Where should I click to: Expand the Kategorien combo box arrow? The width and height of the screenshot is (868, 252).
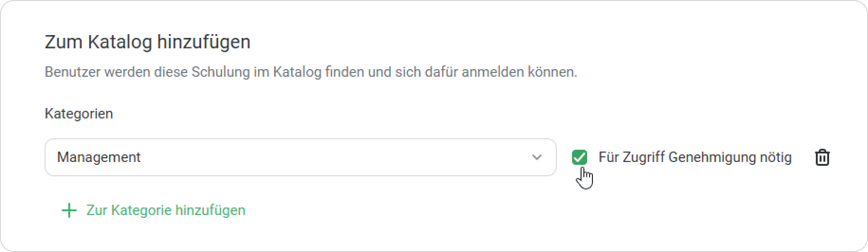536,157
